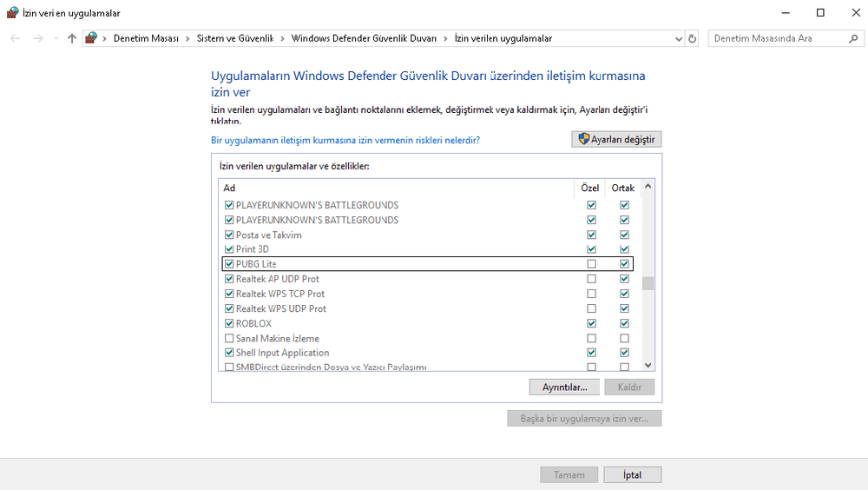The image size is (868, 490).
Task: Open address bar history dropdown
Action: [679, 39]
